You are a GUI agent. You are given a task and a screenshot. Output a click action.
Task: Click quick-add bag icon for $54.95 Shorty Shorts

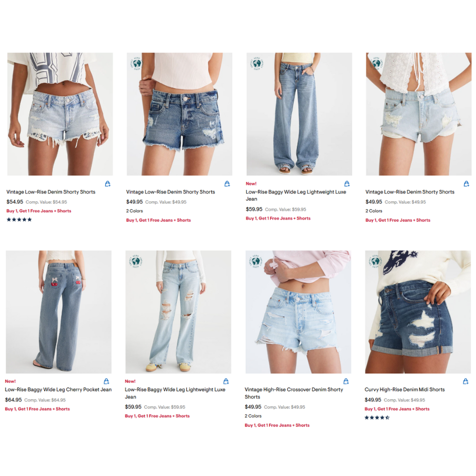[108, 184]
